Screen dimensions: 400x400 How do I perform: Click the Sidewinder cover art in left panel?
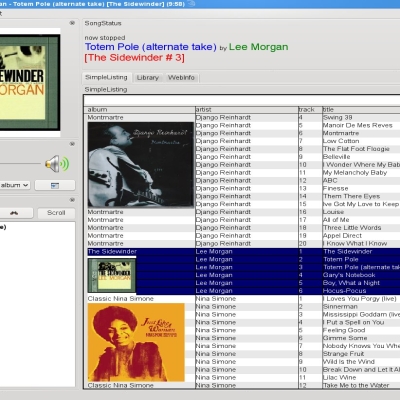(x=29, y=82)
